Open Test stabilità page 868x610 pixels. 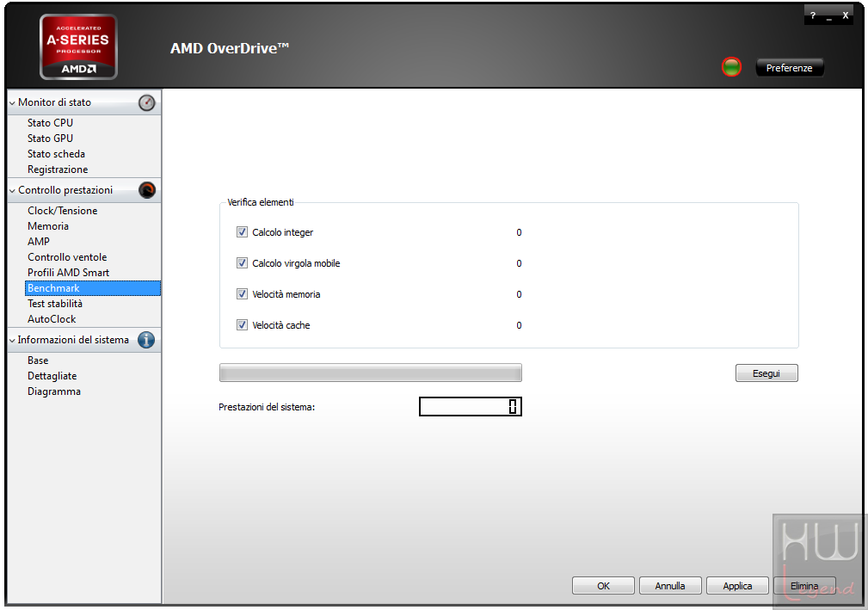click(55, 304)
